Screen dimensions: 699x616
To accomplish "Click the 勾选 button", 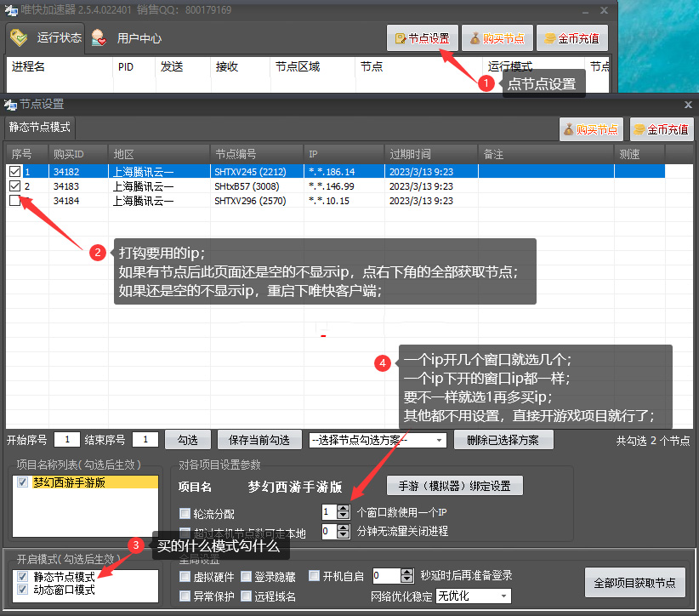I will click(188, 440).
